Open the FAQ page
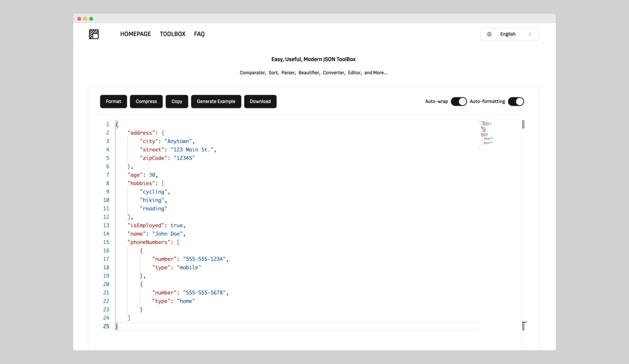This screenshot has width=629, height=364. pos(199,34)
